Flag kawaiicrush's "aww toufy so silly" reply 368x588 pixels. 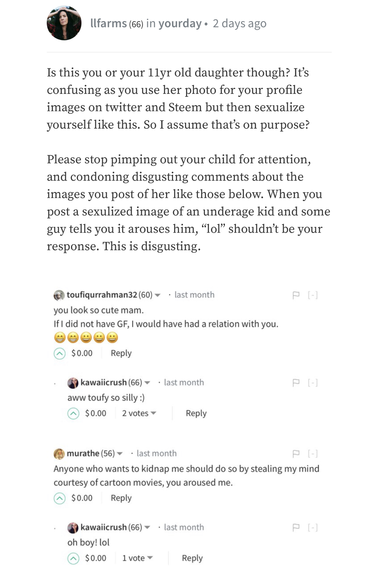(x=296, y=383)
